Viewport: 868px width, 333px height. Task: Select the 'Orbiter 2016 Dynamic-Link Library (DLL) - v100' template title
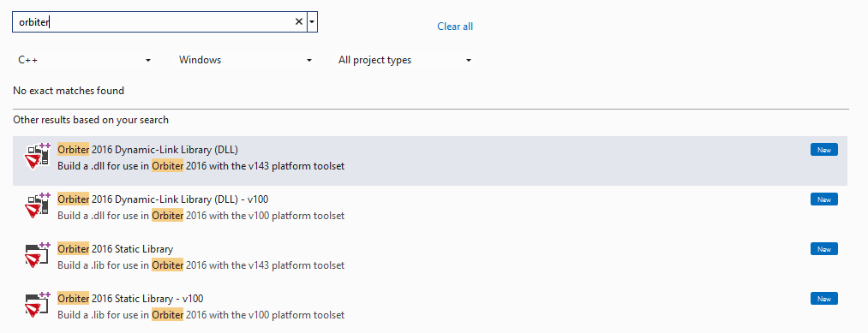tap(163, 199)
